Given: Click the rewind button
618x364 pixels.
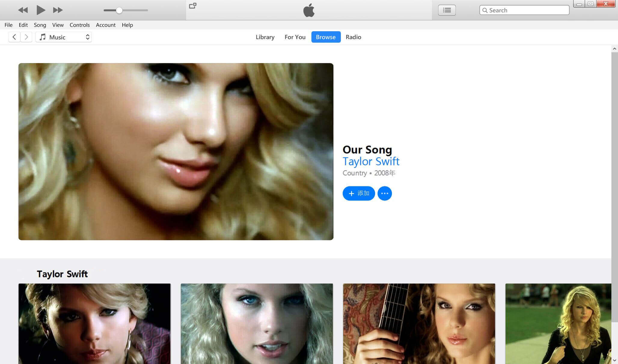Looking at the screenshot, I should [x=22, y=10].
